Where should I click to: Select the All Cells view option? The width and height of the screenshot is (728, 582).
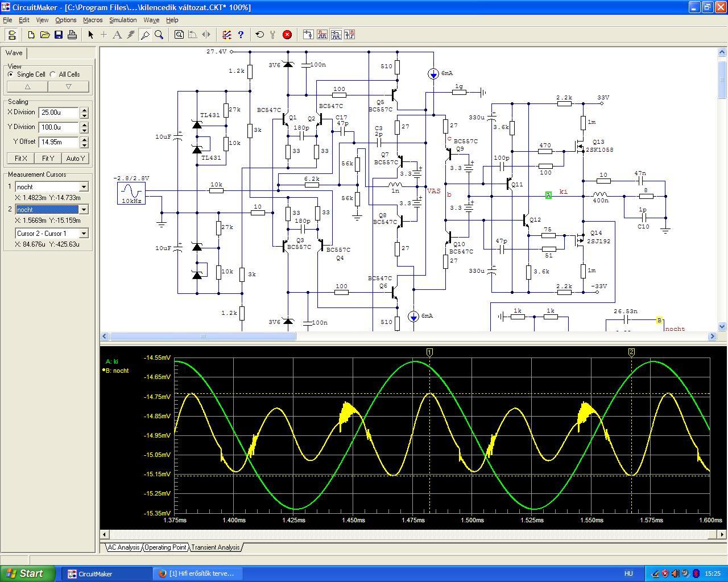tap(53, 74)
